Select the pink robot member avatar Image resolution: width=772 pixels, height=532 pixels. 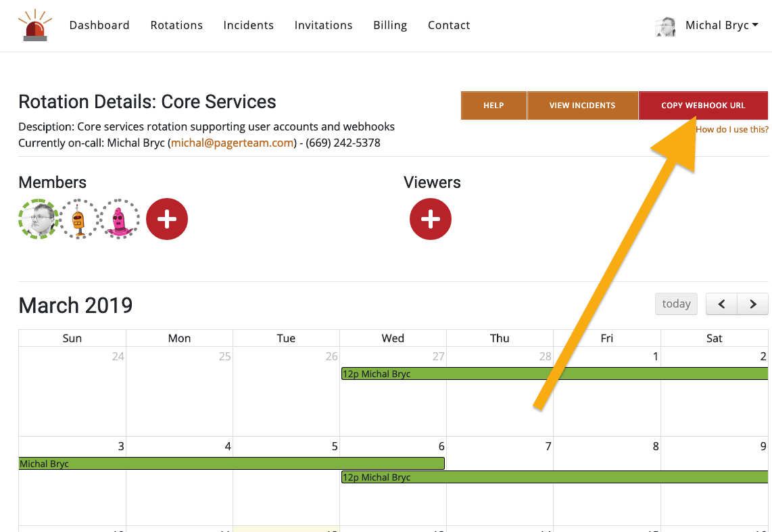[120, 219]
